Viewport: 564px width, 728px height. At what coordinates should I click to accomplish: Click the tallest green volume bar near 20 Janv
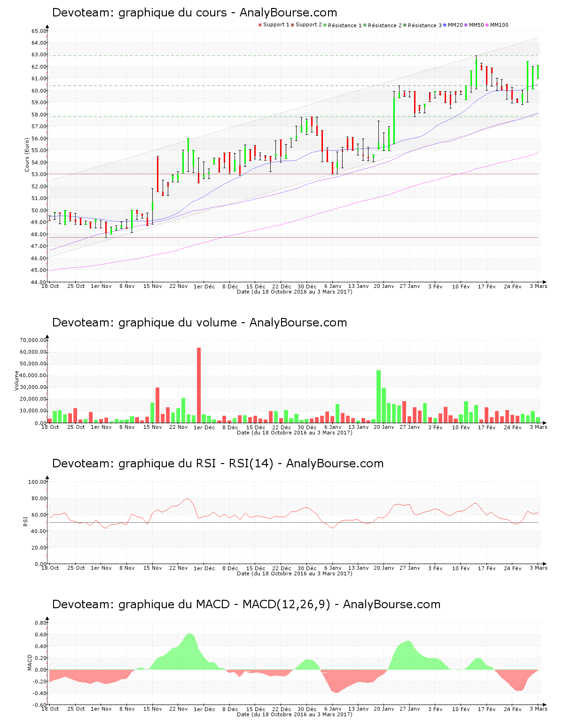pyautogui.click(x=379, y=396)
